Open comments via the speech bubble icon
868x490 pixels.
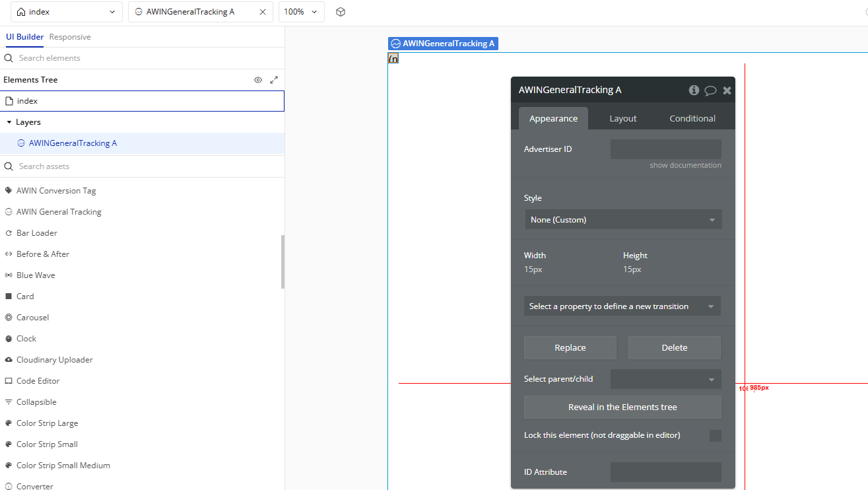point(710,90)
